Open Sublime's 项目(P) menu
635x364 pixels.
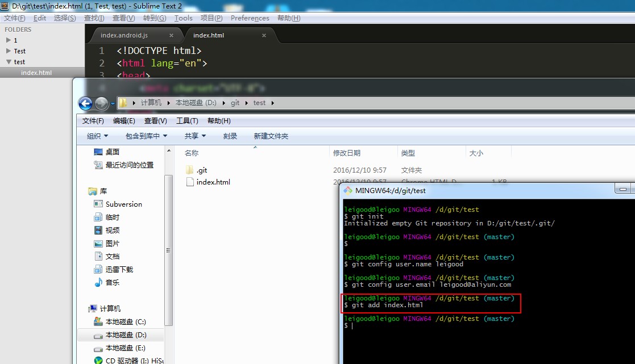(211, 18)
